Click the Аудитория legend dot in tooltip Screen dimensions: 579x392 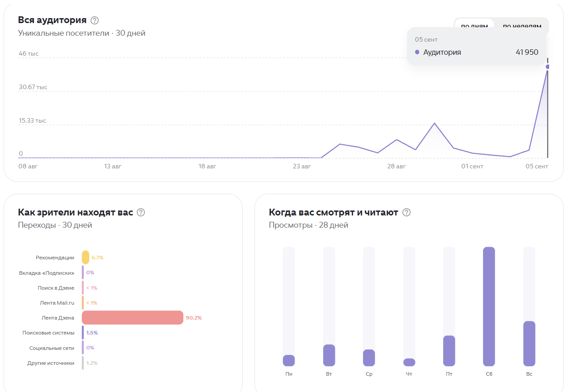tap(417, 52)
